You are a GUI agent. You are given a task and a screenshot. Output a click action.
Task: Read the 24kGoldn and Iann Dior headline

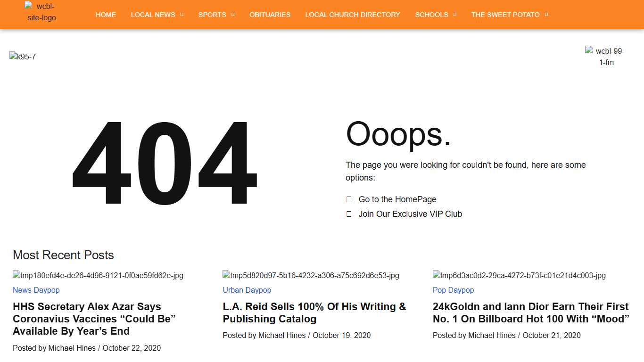pyautogui.click(x=531, y=313)
